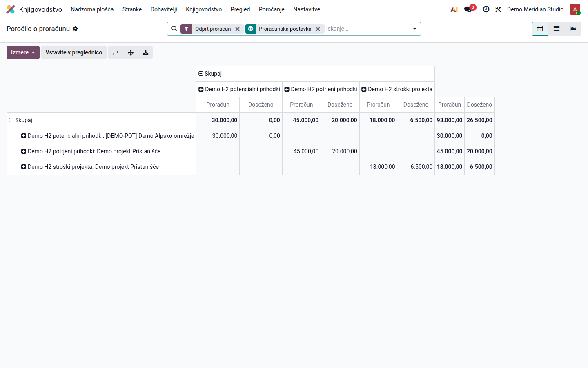Click the Proračunska postavka group-by layers icon
Image resolution: width=588 pixels, height=368 pixels.
coord(251,29)
